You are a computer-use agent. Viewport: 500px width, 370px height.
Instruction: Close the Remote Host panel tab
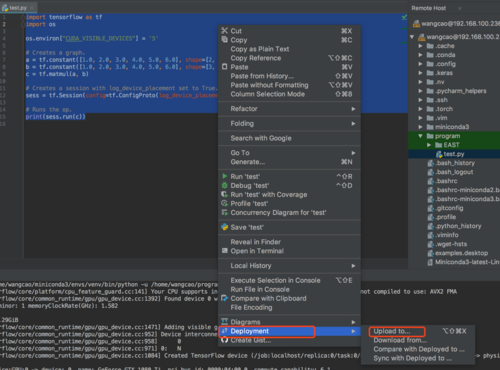[x=459, y=8]
